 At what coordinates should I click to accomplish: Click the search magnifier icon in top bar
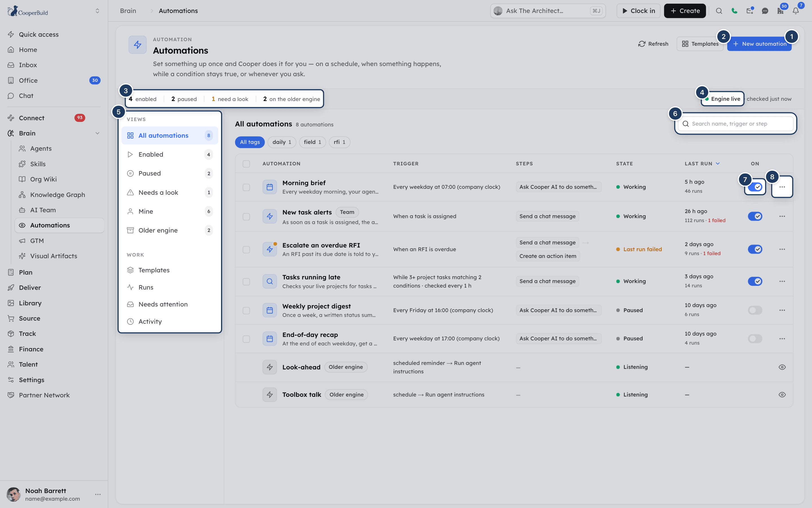(x=719, y=11)
